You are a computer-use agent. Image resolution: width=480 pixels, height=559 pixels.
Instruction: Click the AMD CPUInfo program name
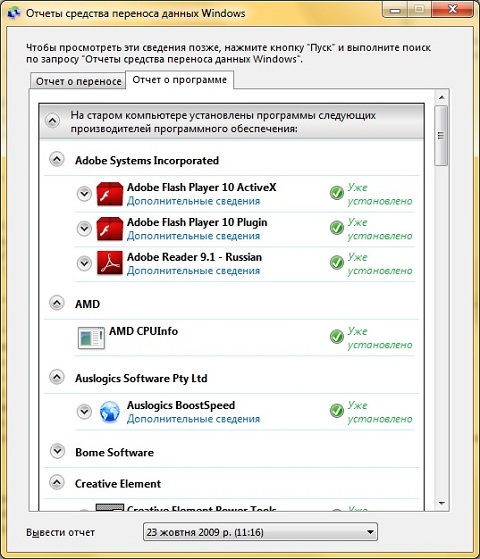[143, 331]
